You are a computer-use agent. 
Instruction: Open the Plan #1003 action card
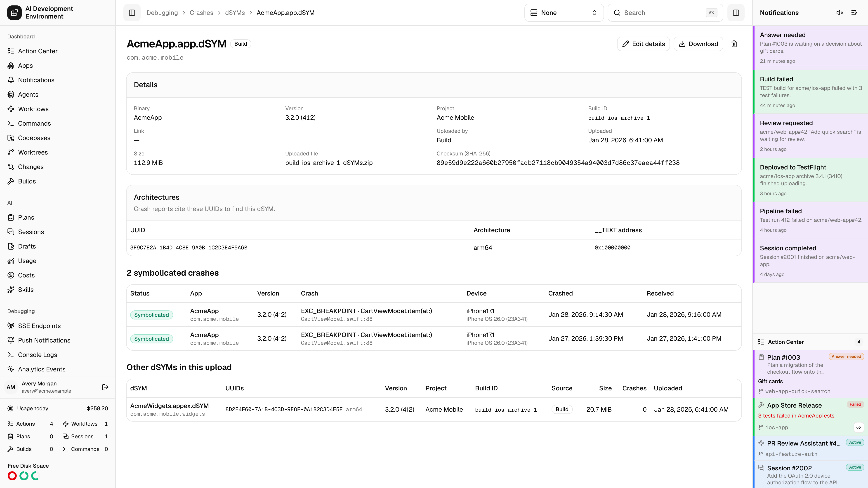[x=810, y=374]
